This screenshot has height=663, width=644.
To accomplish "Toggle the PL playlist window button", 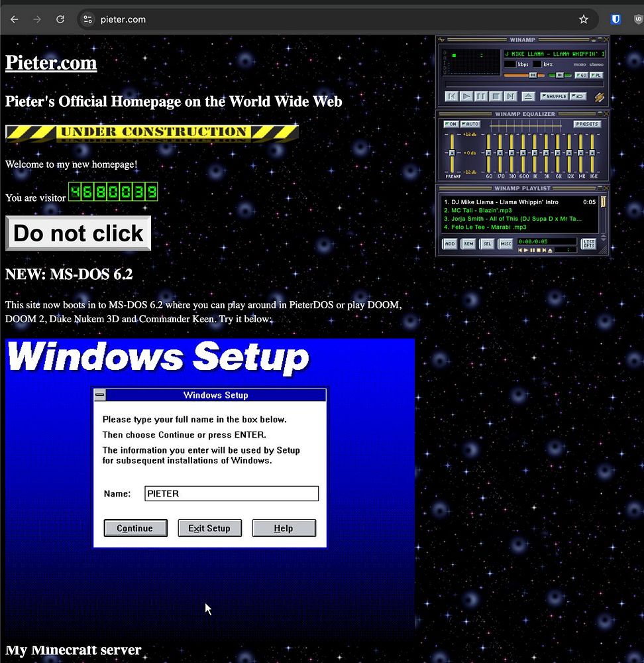I will pos(596,76).
